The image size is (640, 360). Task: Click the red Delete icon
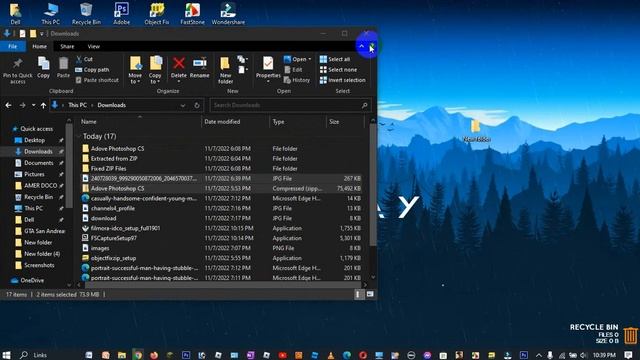click(178, 63)
